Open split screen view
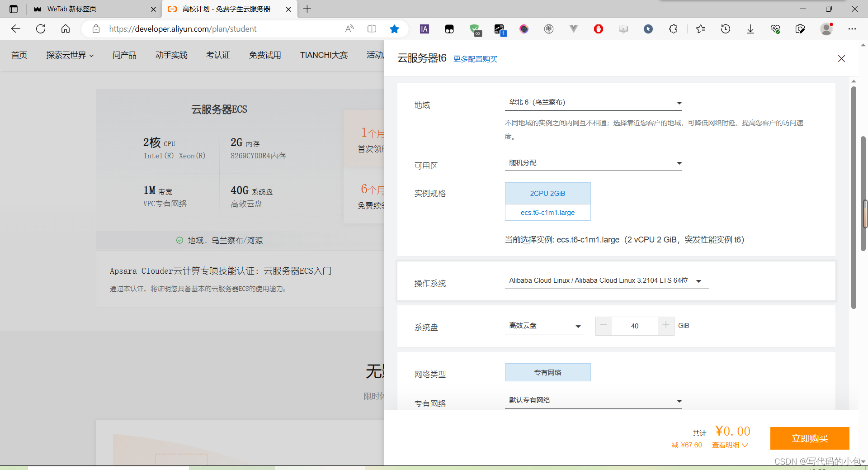This screenshot has height=470, width=868. [372, 29]
